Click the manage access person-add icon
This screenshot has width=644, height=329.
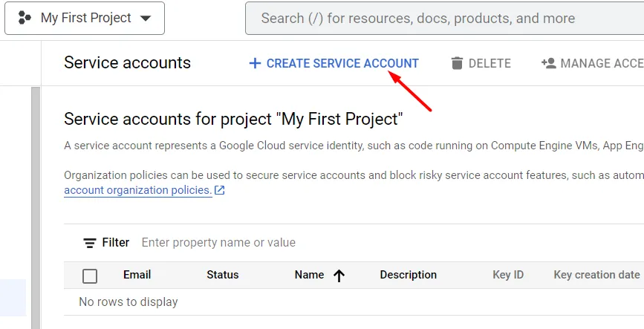549,63
